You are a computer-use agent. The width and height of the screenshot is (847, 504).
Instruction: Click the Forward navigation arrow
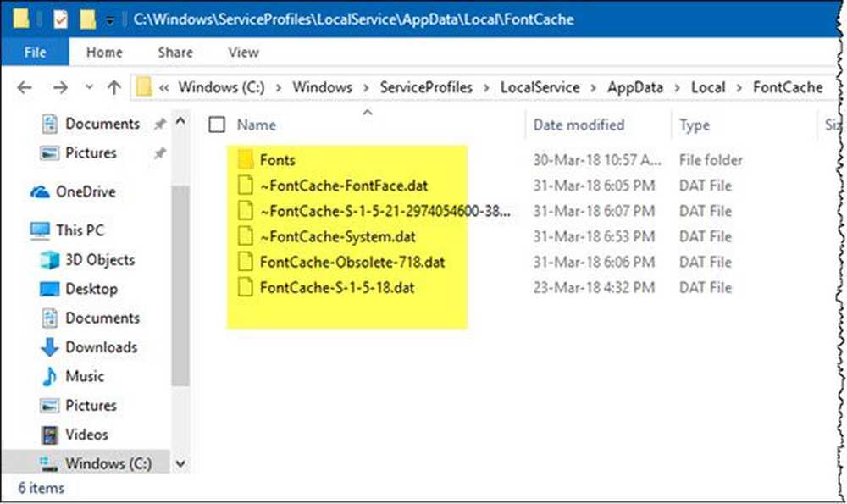pyautogui.click(x=60, y=87)
